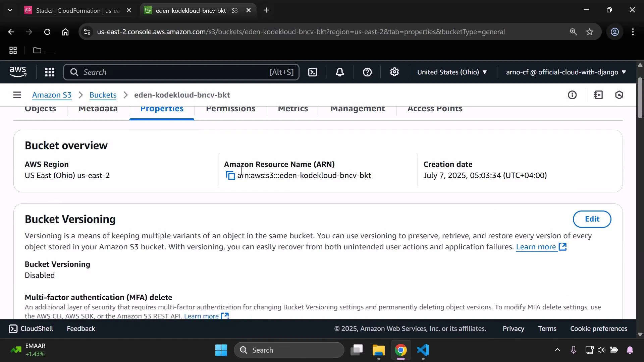Open the region selector United States (Ohio)

[452, 72]
